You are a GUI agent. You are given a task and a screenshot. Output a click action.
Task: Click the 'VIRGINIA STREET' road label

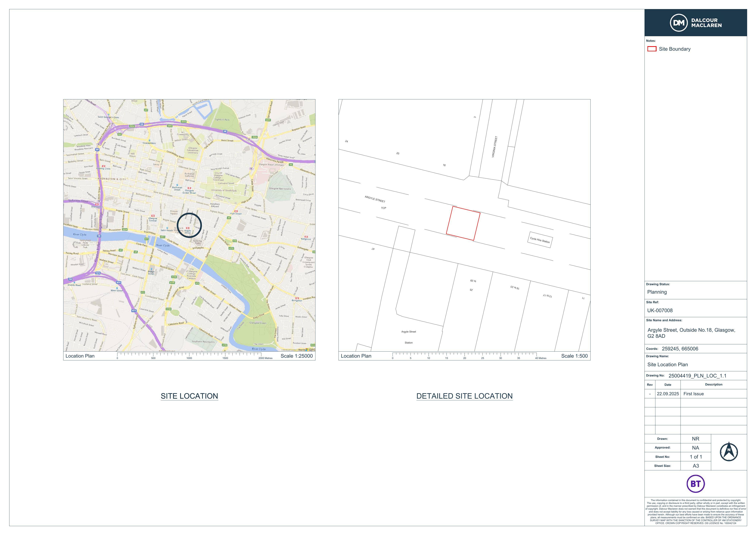point(495,147)
